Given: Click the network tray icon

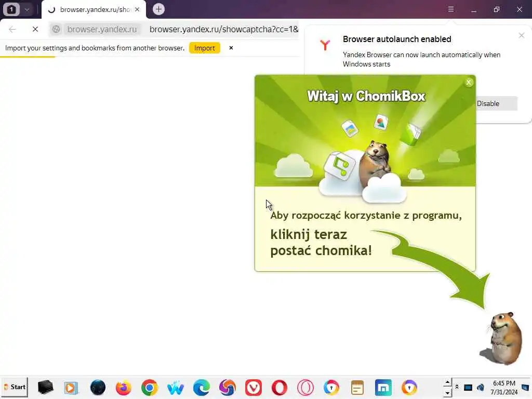Looking at the screenshot, I should pyautogui.click(x=468, y=388).
